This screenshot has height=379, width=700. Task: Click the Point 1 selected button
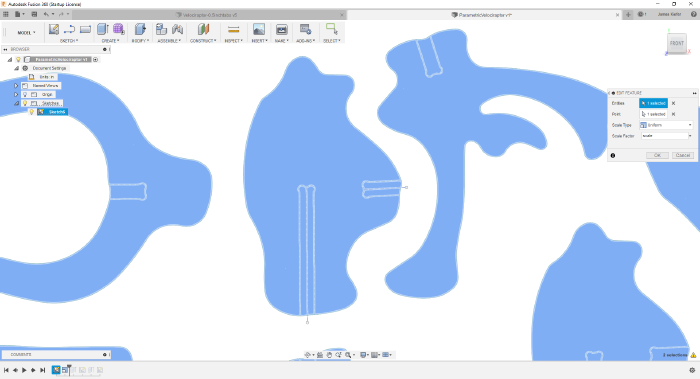point(654,114)
